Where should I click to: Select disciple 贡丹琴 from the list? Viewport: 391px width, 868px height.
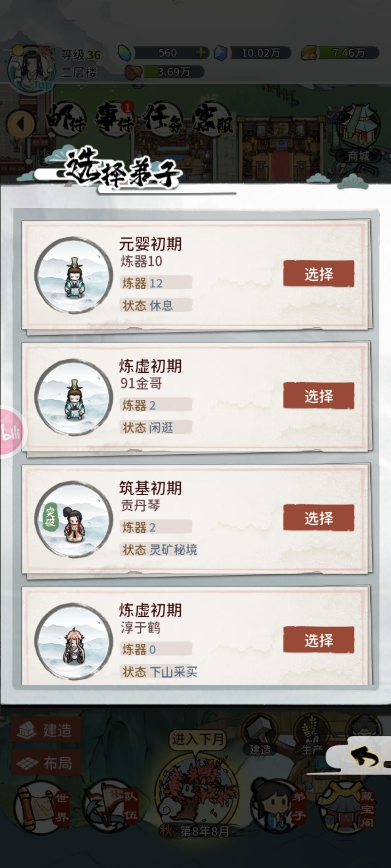click(319, 518)
